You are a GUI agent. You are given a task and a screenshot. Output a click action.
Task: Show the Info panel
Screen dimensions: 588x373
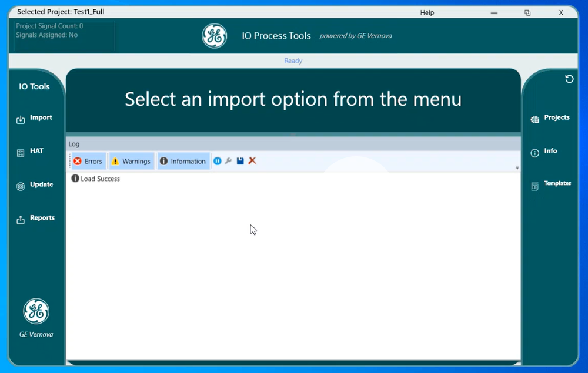(x=544, y=152)
